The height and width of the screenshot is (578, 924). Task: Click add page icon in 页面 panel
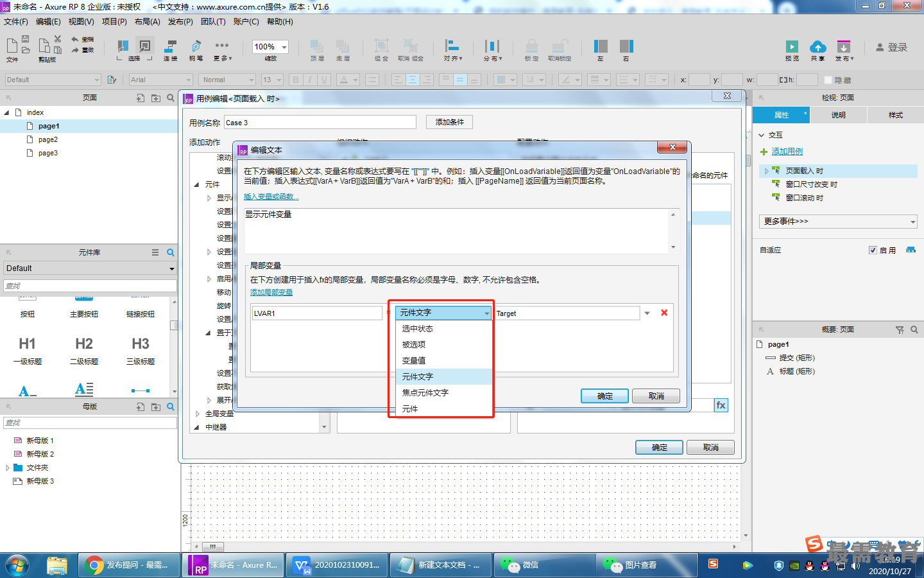coord(141,98)
